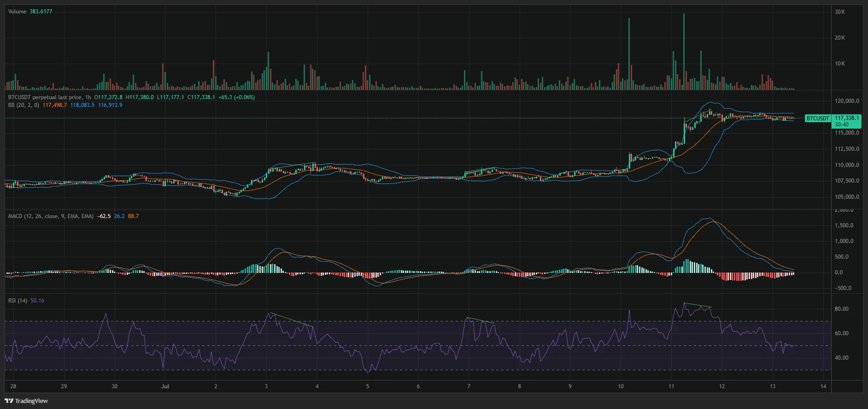Click date 14 on the time axis
The height and width of the screenshot is (409, 868).
coord(823,386)
